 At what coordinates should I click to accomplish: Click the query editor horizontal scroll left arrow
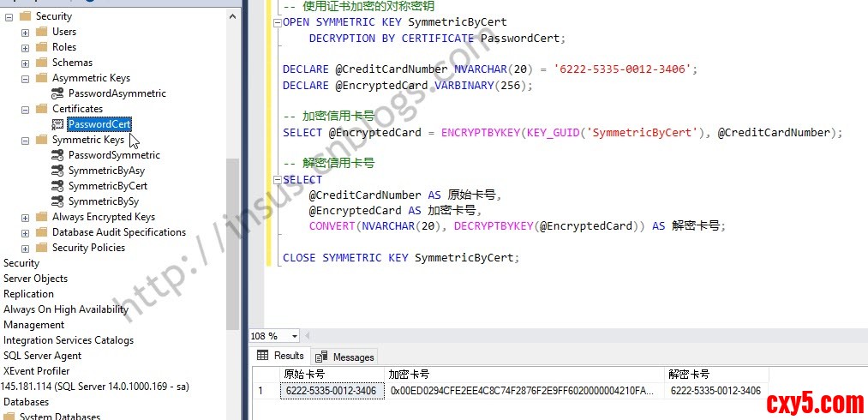[308, 336]
